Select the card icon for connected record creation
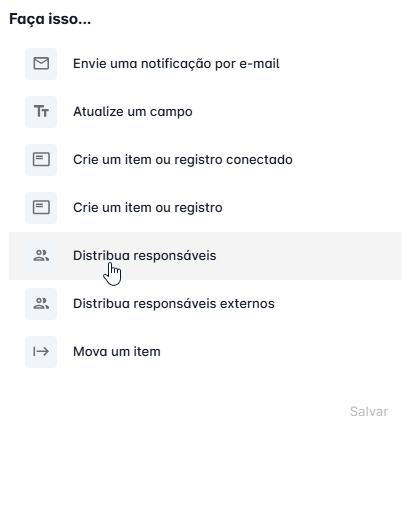 (41, 159)
